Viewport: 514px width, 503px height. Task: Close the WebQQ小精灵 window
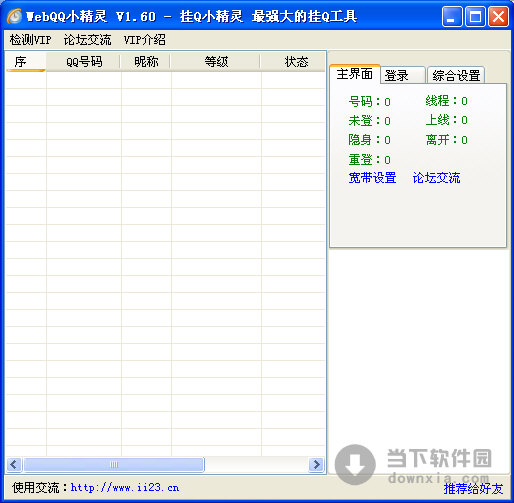click(x=498, y=16)
